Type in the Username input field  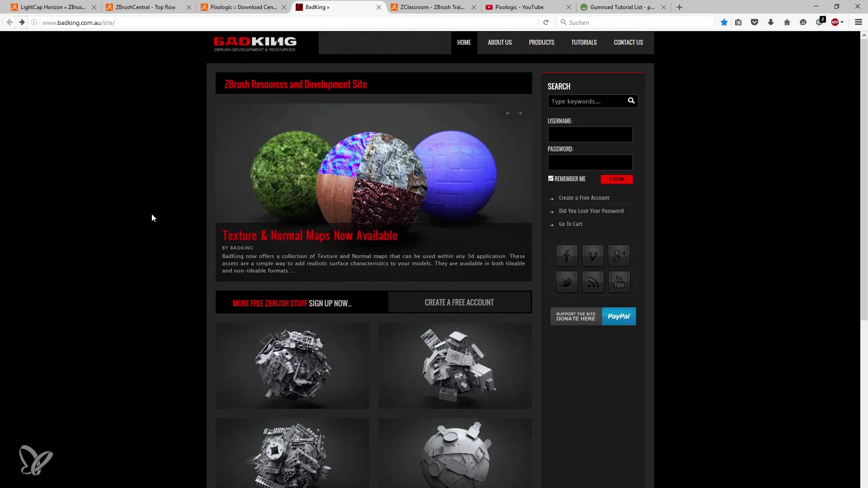(x=590, y=134)
